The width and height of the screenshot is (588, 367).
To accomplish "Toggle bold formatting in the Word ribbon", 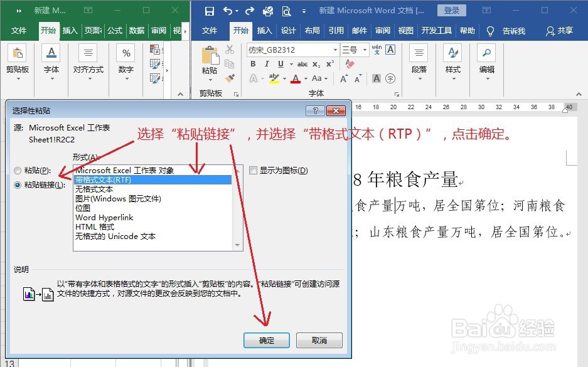I will click(x=253, y=64).
